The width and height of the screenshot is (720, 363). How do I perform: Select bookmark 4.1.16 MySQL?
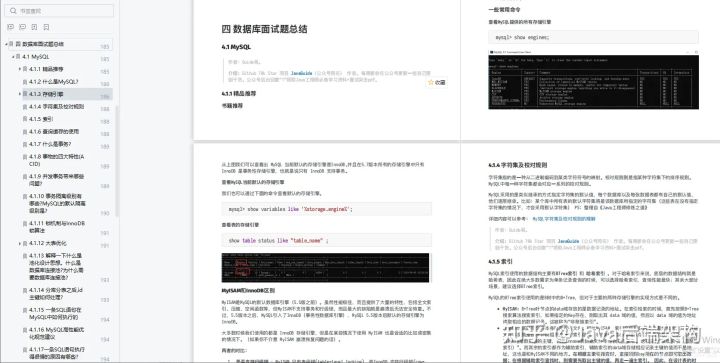pyautogui.click(x=56, y=333)
